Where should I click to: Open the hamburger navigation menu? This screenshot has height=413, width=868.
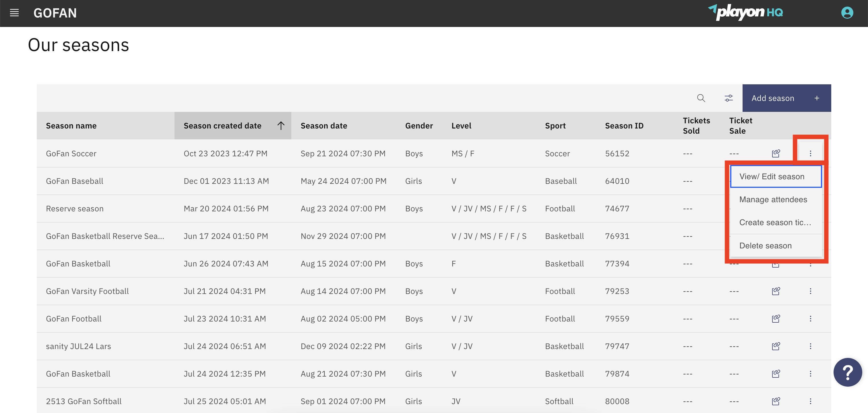click(14, 13)
